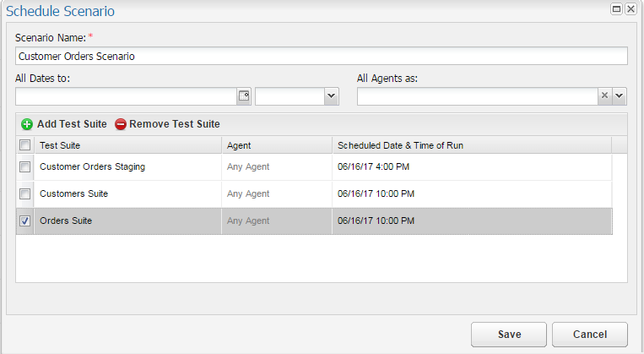Expand the All Dates time dropdown
This screenshot has width=644, height=354.
pos(331,96)
